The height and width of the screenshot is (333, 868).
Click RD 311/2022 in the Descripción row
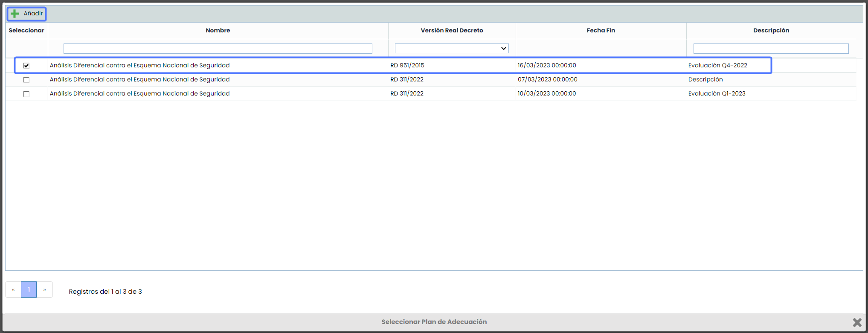[x=406, y=79]
